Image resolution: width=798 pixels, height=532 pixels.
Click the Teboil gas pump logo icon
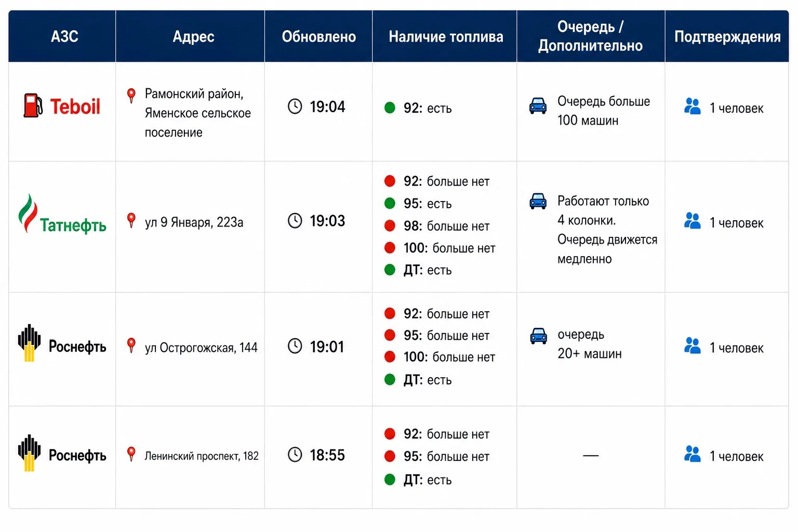pos(33,105)
